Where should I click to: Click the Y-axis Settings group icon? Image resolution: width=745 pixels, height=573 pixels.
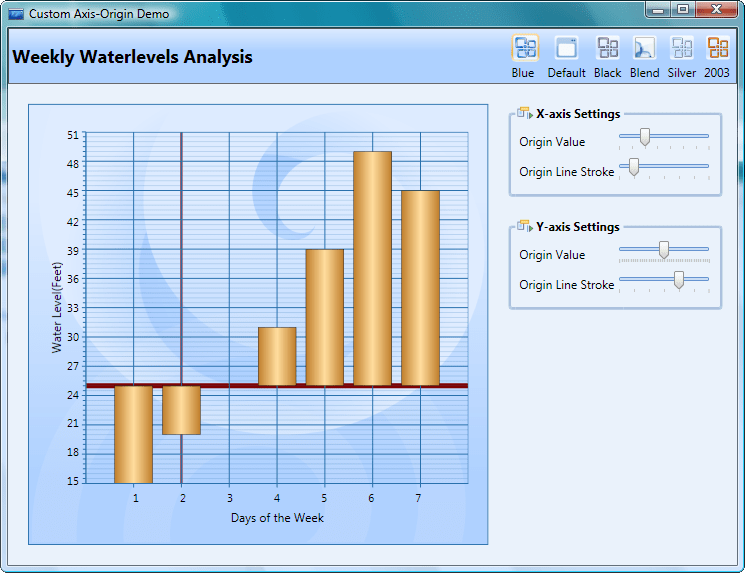(x=525, y=226)
